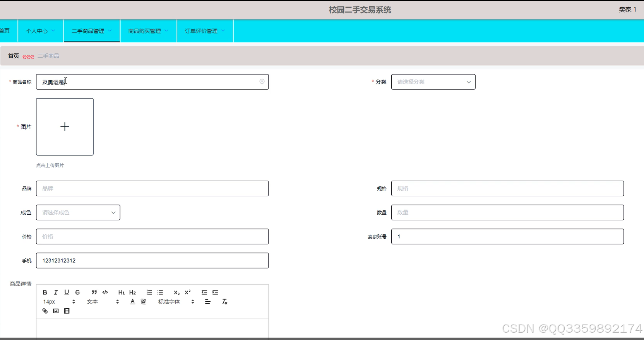Click plus icon to upload image
Viewport: 644px width, 340px height.
[65, 126]
